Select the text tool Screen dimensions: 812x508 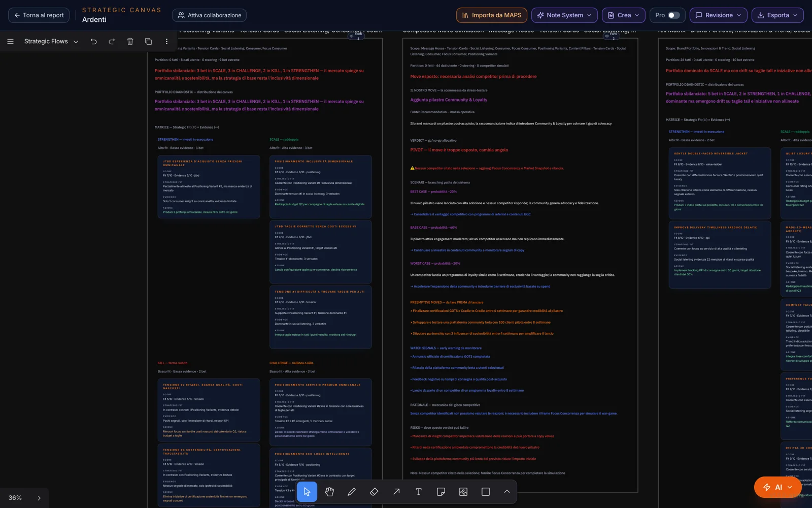point(419,492)
